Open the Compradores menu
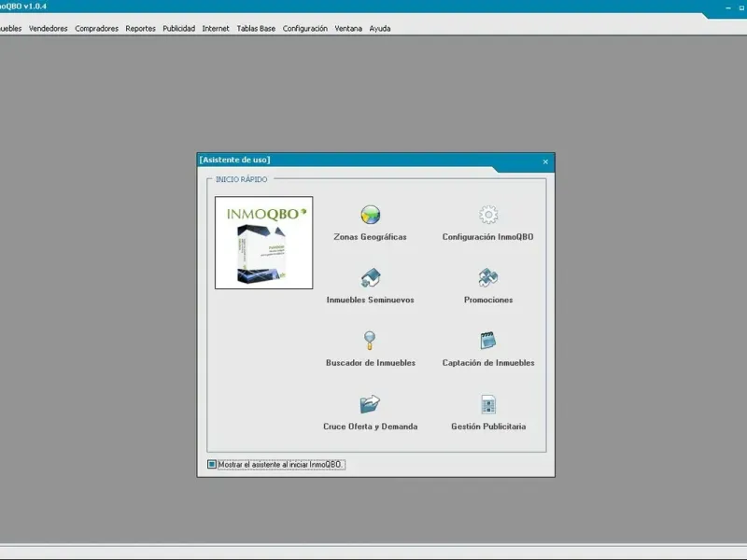 (97, 29)
